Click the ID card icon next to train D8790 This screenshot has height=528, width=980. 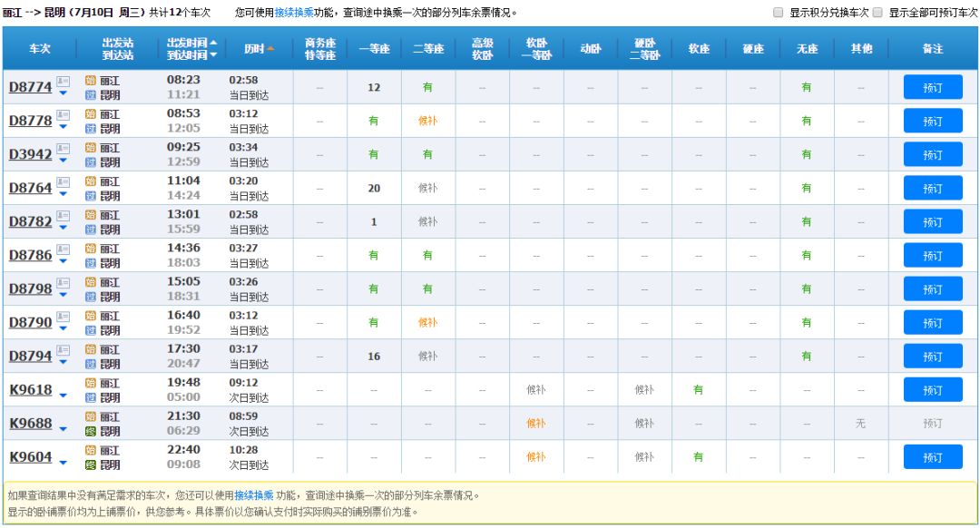coord(63,316)
